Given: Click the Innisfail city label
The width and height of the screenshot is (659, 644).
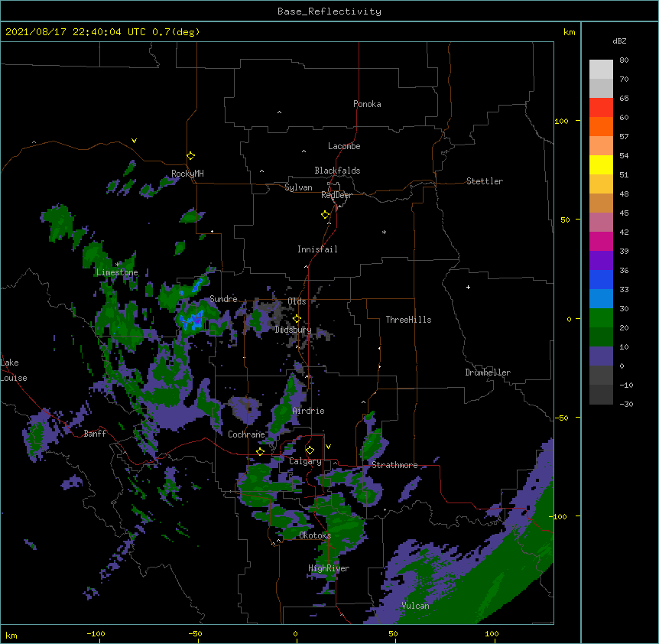Looking at the screenshot, I should click(x=317, y=249).
